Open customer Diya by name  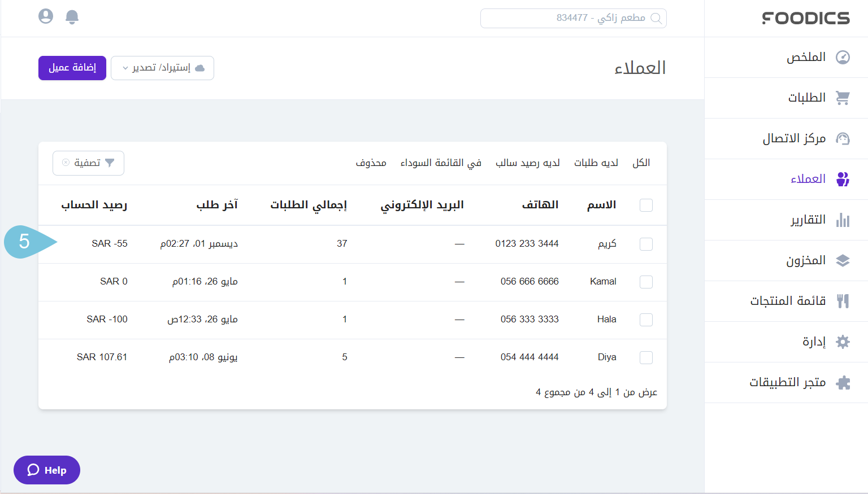[607, 357]
